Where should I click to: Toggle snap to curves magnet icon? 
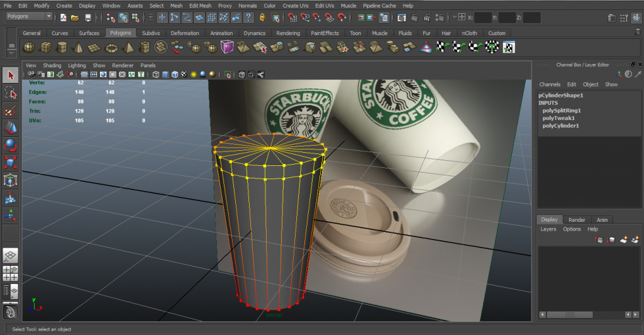pyautogui.click(x=305, y=18)
